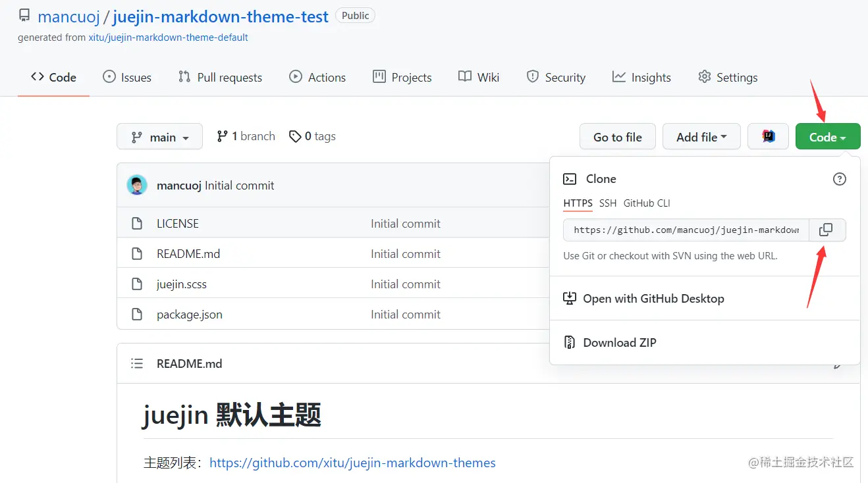Switch to the Code tab
This screenshot has height=483, width=868.
click(54, 77)
